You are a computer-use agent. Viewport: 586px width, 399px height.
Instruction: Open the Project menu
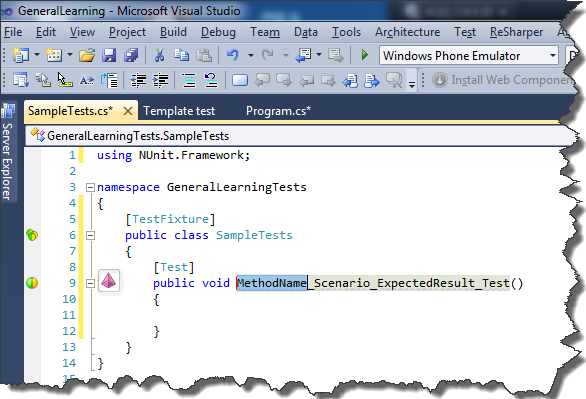point(127,33)
